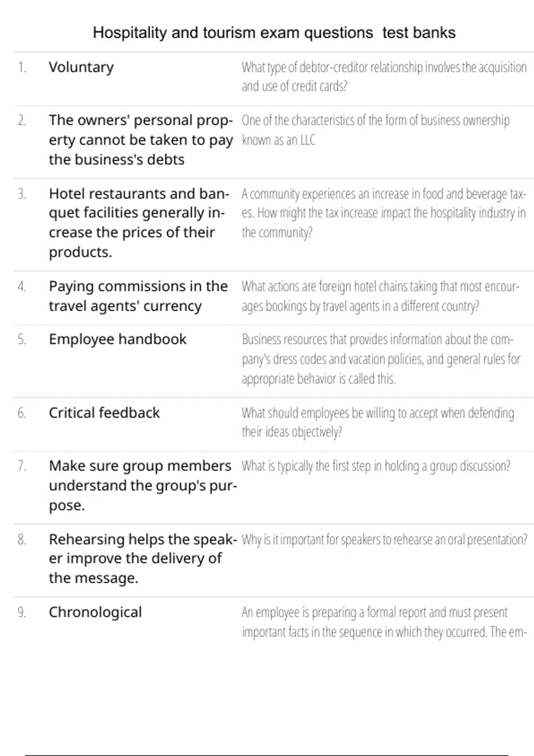Select the term "Employee handbook"
This screenshot has height=756, width=534.
click(117, 339)
